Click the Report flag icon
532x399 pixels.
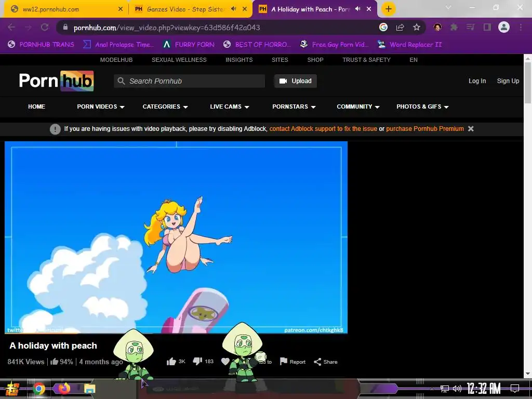284,362
